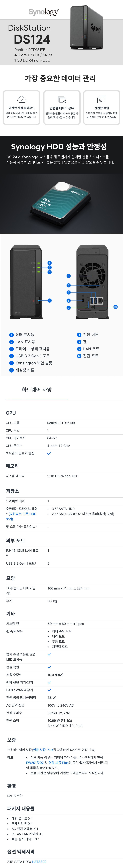Click legend badge 4 beside 전원 버튼
Screen dimensions: 123x868
point(79,335)
